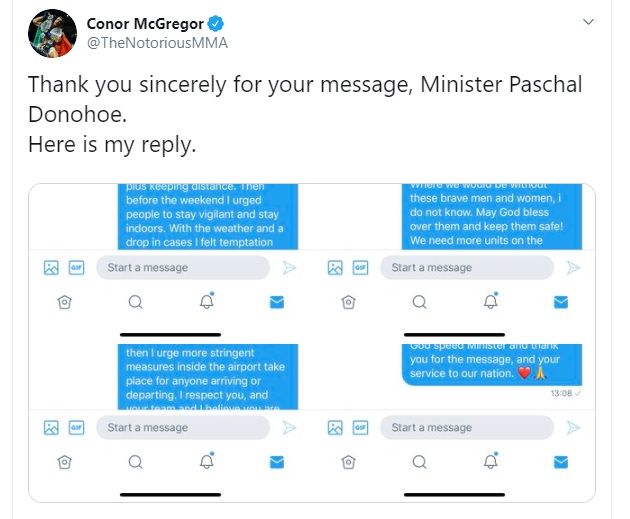
Task: Click the GIF icon under the 'stay vigilant' message
Action: pyautogui.click(x=76, y=267)
